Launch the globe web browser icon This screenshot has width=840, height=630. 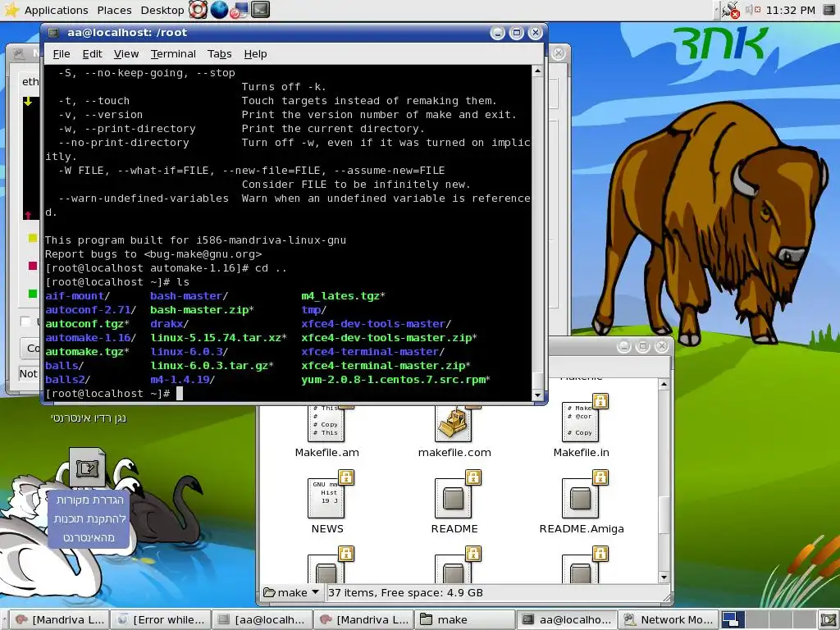[x=219, y=10]
